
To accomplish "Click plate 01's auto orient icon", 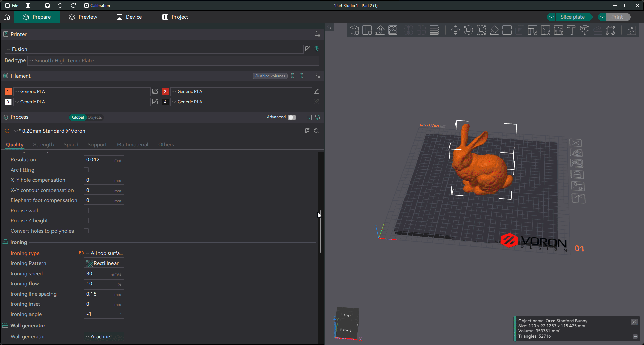I will tap(576, 153).
